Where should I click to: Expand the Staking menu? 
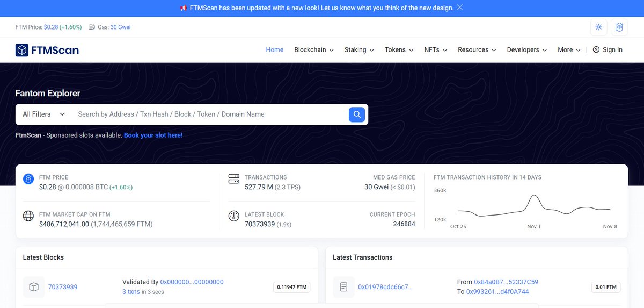pyautogui.click(x=359, y=49)
